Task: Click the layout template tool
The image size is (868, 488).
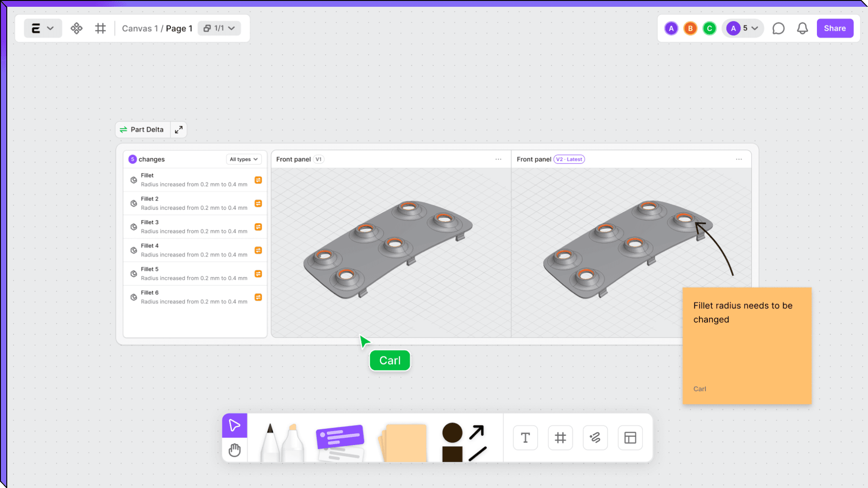Action: tap(630, 438)
